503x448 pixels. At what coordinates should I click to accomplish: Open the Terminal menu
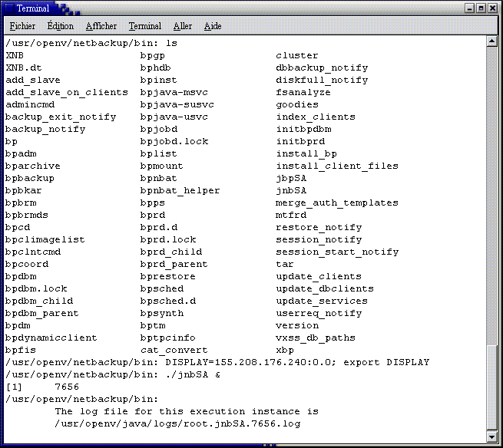tap(145, 26)
